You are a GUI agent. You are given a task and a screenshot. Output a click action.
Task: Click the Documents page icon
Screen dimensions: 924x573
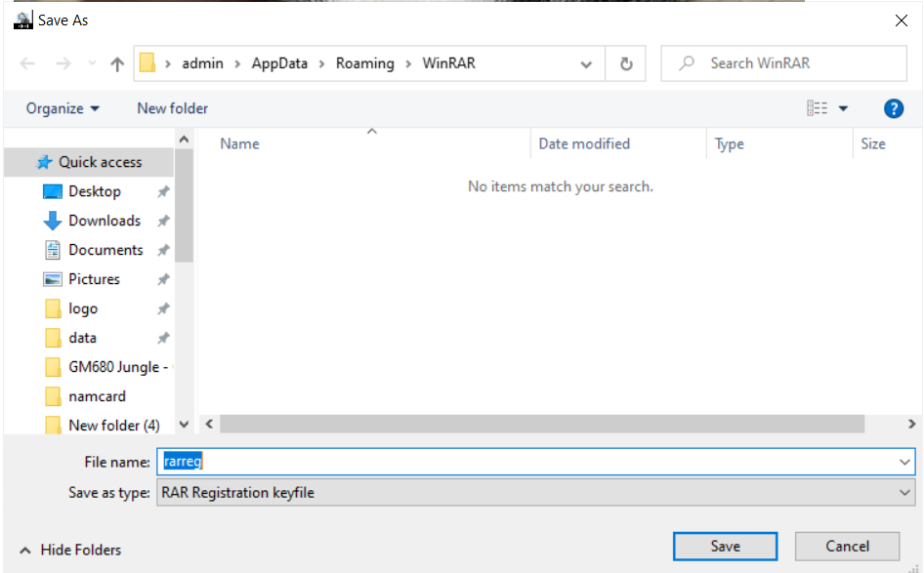53,250
